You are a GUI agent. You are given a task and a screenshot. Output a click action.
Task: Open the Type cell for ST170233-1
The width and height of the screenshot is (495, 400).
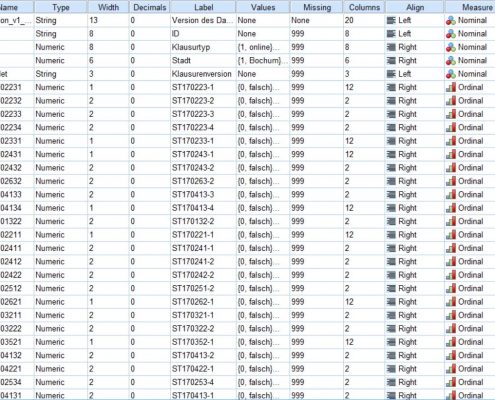tap(60, 141)
